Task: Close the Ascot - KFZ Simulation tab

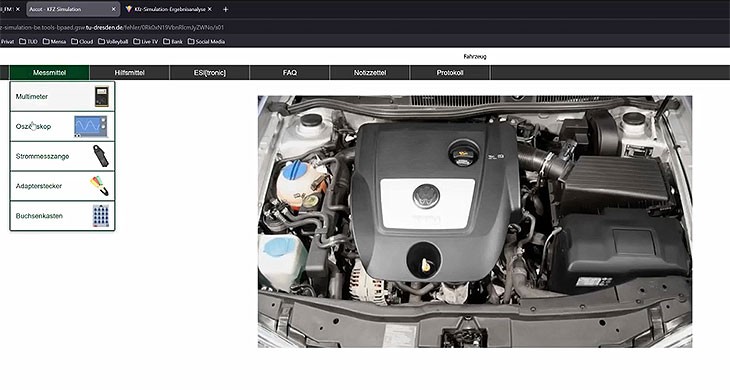Action: 114,9
